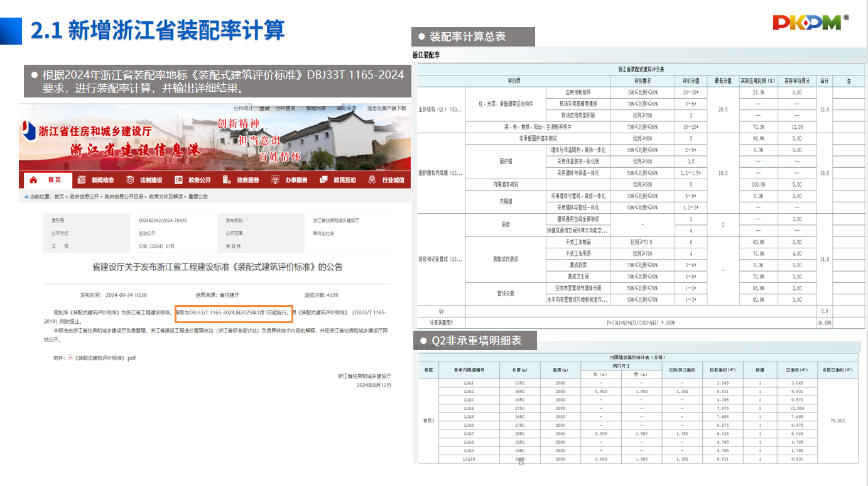Click the location icon before 当前位置
868x486 pixels.
tap(26, 197)
